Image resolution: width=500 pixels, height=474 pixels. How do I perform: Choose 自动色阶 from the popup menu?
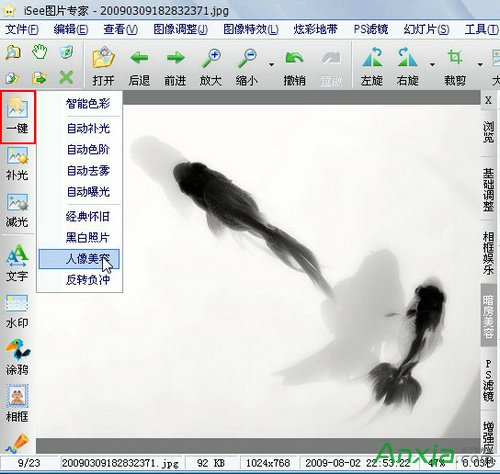click(x=79, y=149)
